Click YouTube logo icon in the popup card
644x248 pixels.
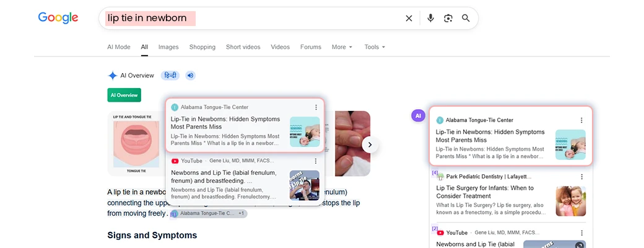pyautogui.click(x=175, y=161)
